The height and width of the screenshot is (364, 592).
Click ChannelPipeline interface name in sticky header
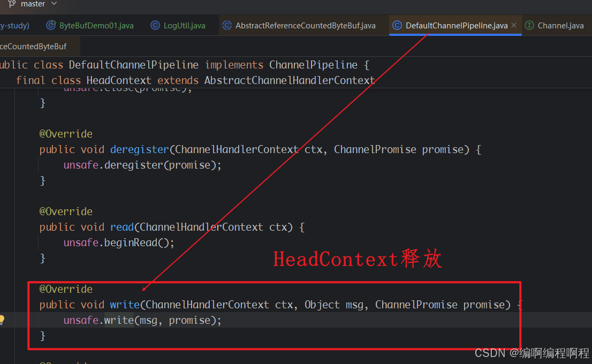313,65
